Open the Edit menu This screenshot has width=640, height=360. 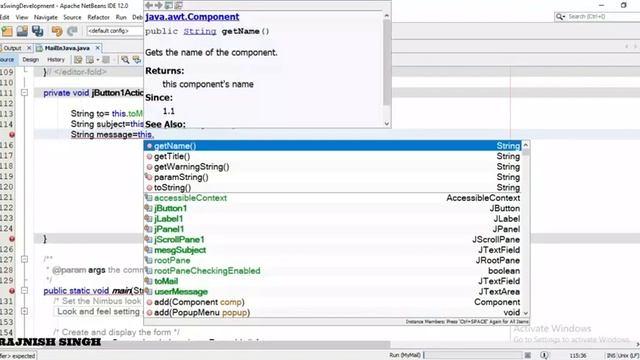4,18
